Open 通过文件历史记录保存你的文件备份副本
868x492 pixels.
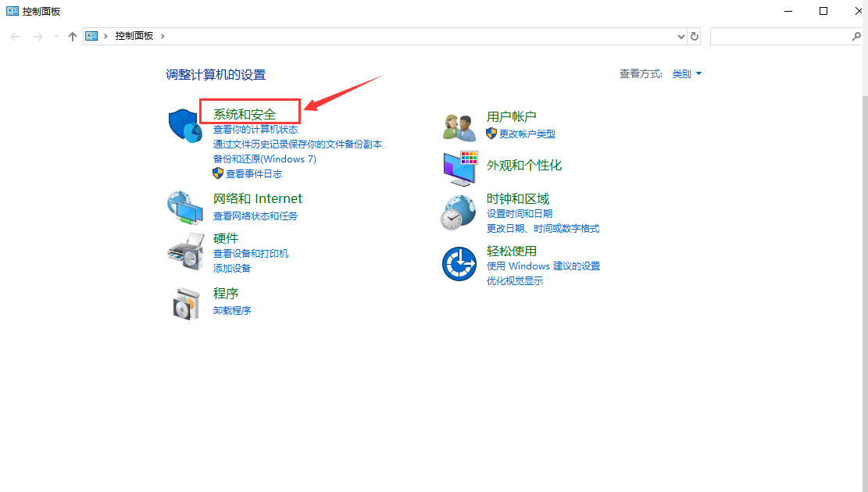[x=298, y=144]
